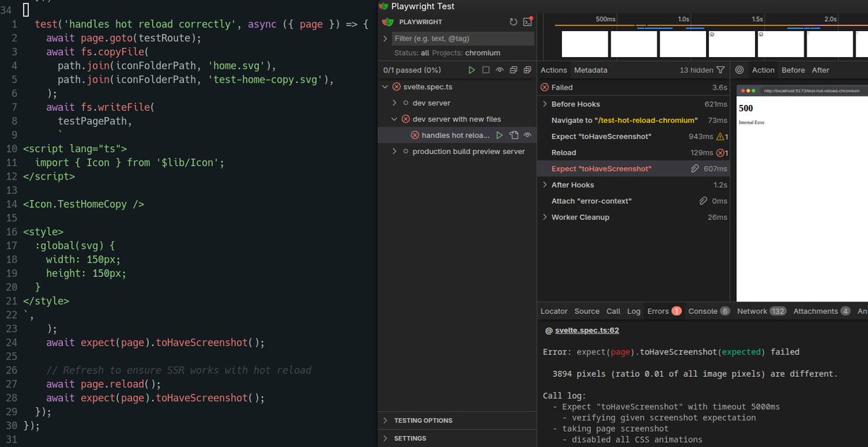Image resolution: width=868 pixels, height=447 pixels.
Task: Switch to the After snapshot tab
Action: pos(820,70)
